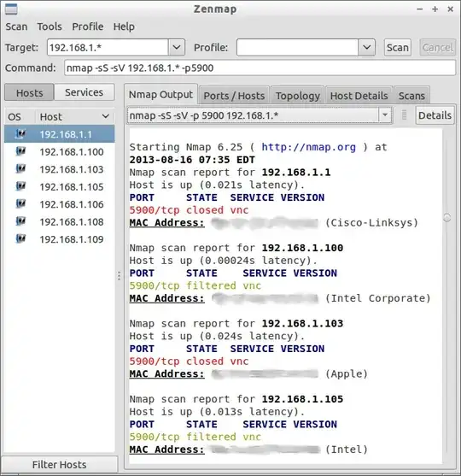
Task: Click 'Nmap scan report for 192.168.1.105' line
Action: coord(236,399)
